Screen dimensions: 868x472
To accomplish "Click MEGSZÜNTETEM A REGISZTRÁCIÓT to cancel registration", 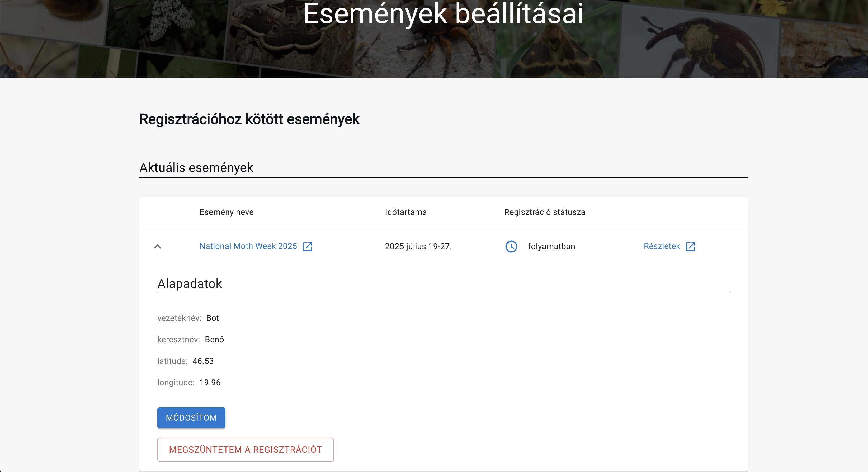I will [245, 449].
